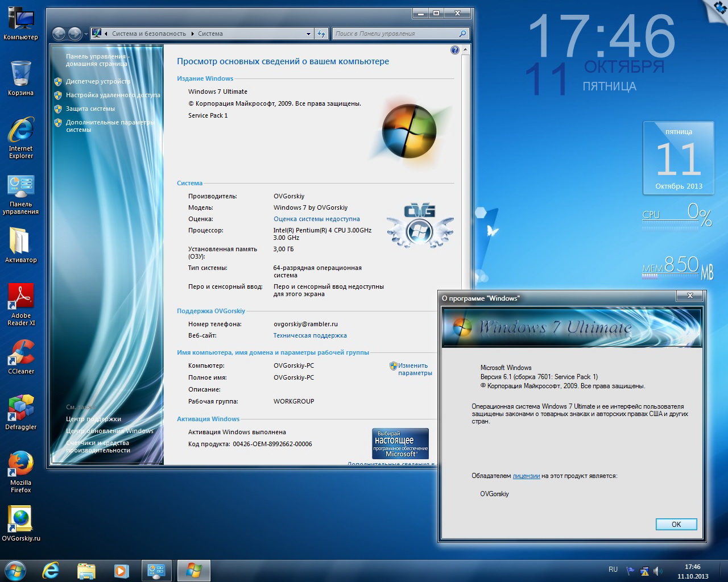Open Action Center flag icon
Screen dimensions: 728x582
point(631,571)
